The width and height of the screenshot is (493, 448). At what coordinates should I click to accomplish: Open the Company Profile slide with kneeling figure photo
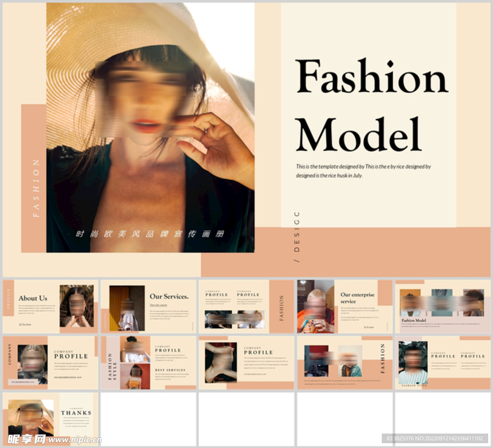point(246,362)
